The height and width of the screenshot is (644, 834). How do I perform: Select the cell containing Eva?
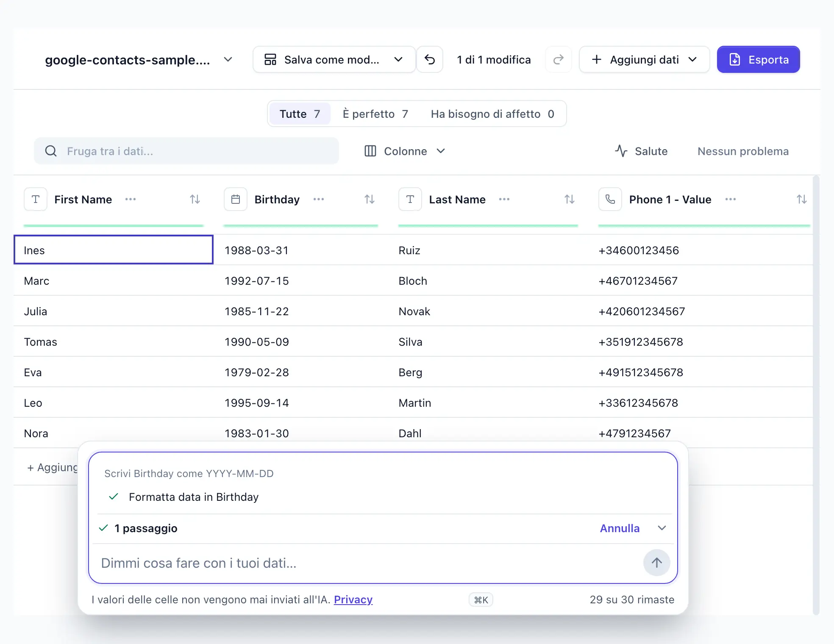tap(114, 372)
